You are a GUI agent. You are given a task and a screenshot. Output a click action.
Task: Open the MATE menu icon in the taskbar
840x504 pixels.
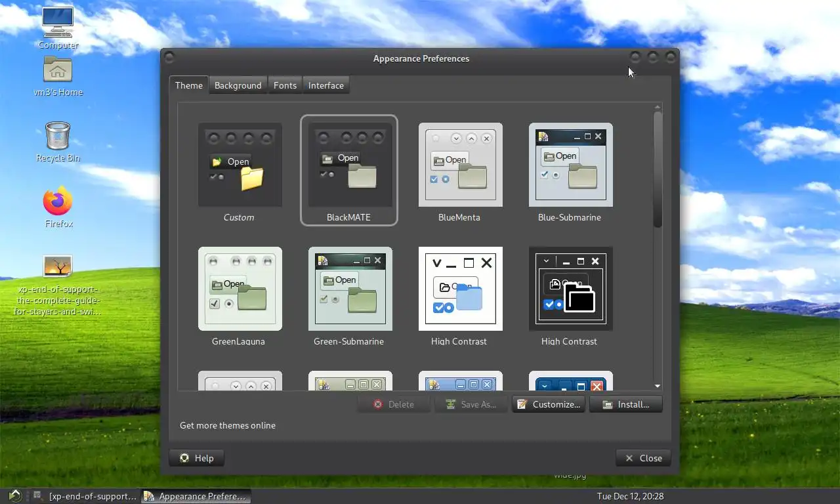(15, 496)
